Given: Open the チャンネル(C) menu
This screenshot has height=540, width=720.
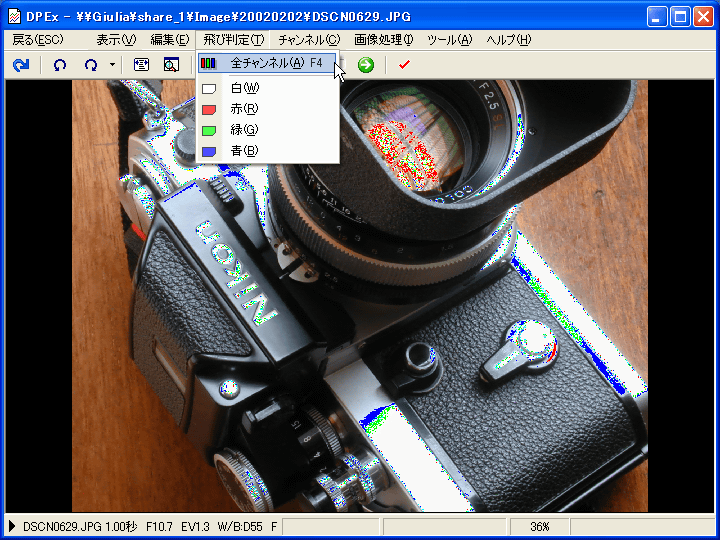Looking at the screenshot, I should pos(309,40).
